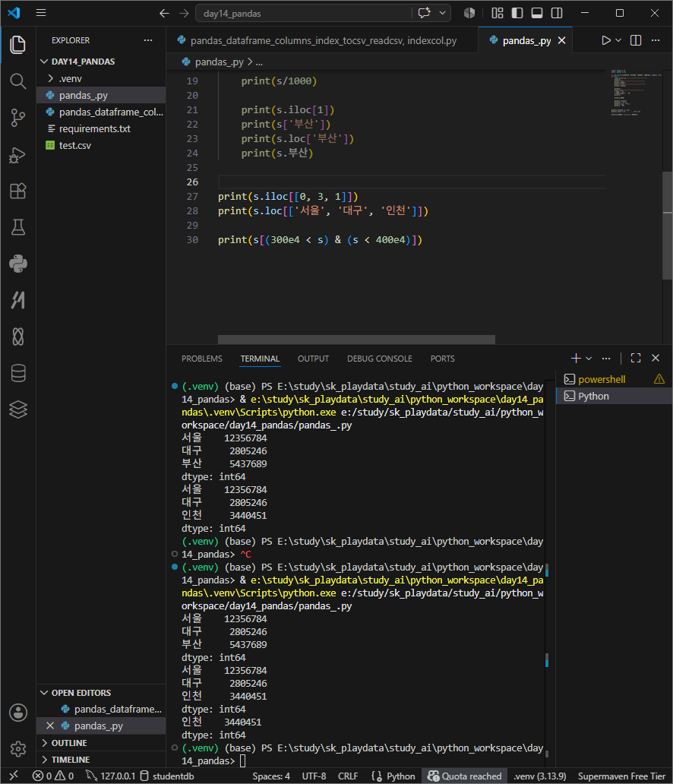Expand the breadcrumb ellipsis after pandas_.py

259,62
